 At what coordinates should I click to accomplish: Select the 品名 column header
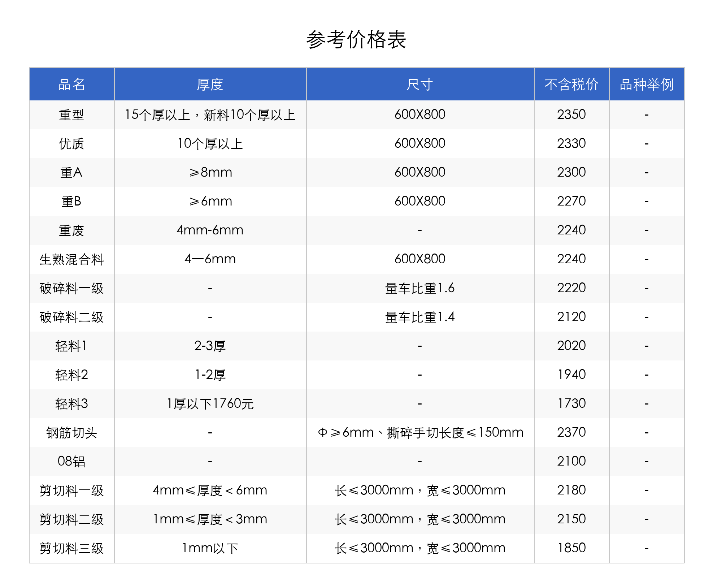(71, 85)
